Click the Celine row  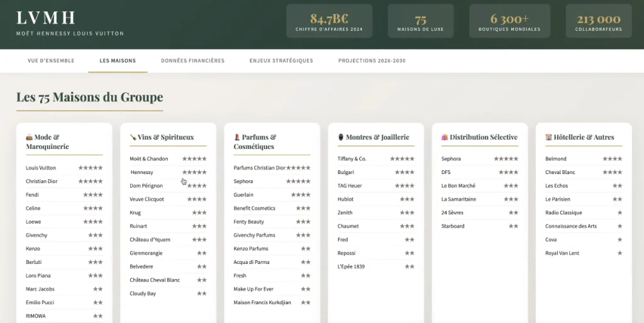click(x=64, y=208)
